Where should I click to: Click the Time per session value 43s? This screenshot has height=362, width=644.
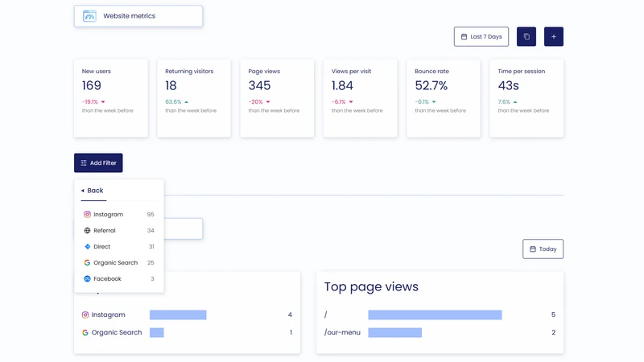(509, 85)
